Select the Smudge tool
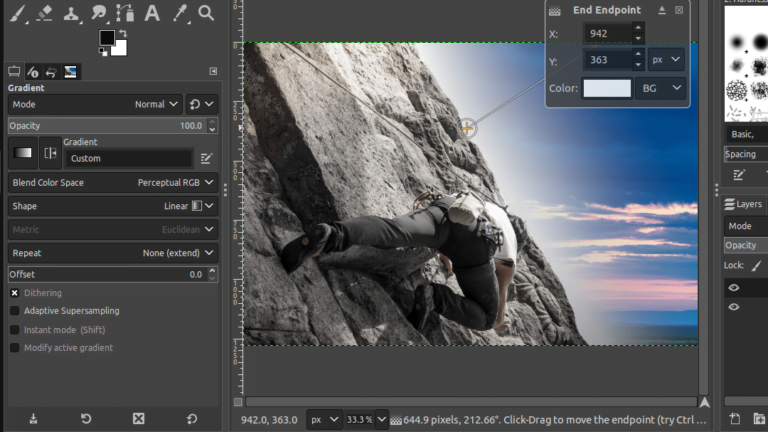Viewport: 768px width, 432px height. 98,13
